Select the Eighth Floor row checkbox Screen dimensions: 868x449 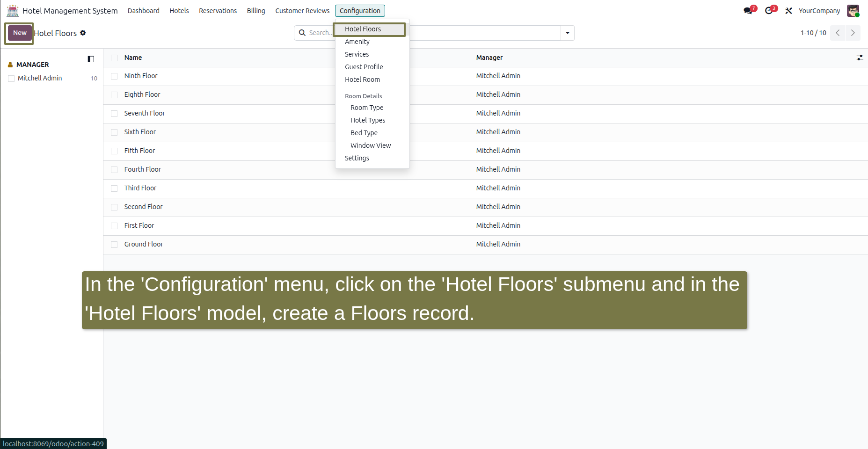(114, 95)
